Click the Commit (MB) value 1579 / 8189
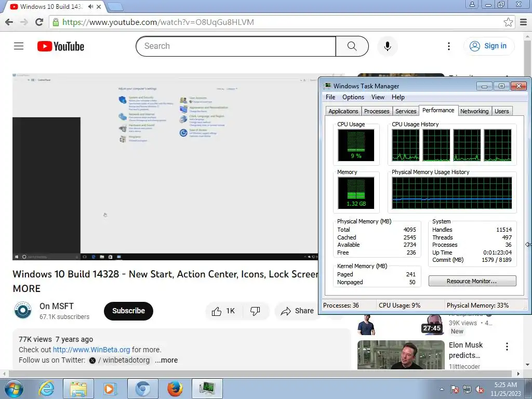 (x=497, y=260)
